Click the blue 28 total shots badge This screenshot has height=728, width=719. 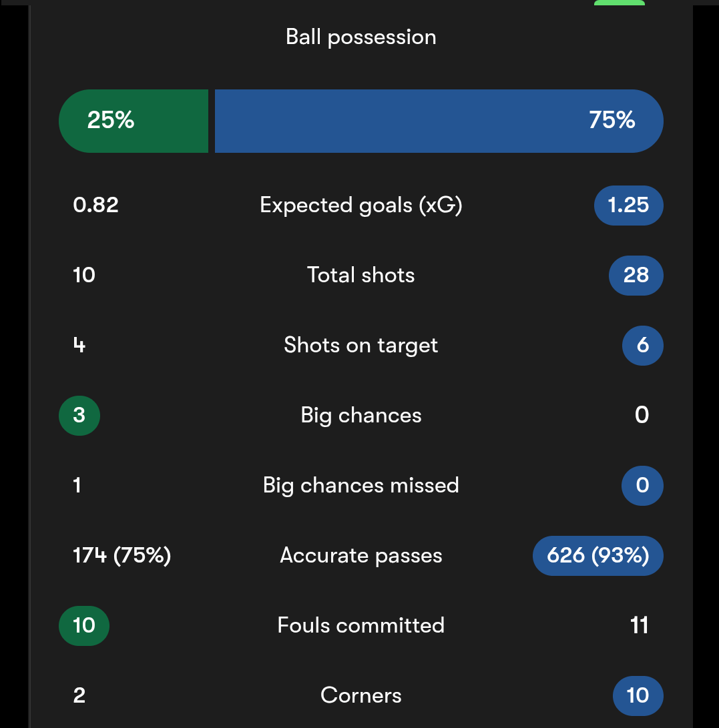coord(636,275)
